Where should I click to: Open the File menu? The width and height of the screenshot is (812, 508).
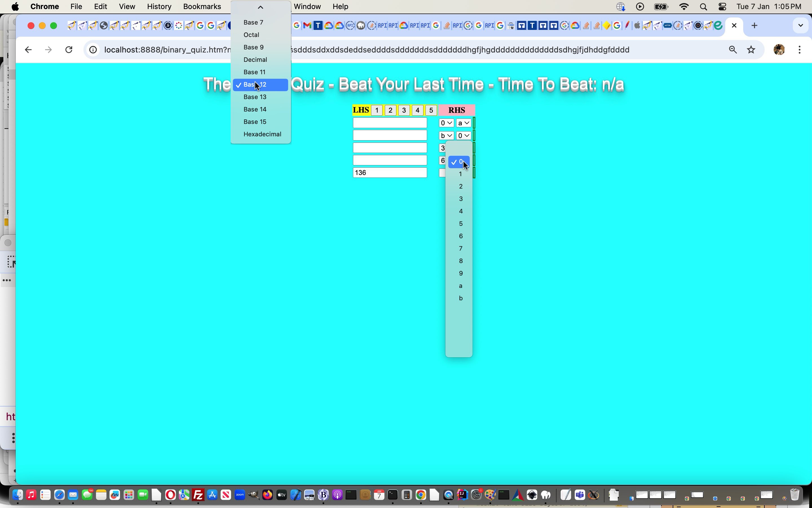[76, 7]
